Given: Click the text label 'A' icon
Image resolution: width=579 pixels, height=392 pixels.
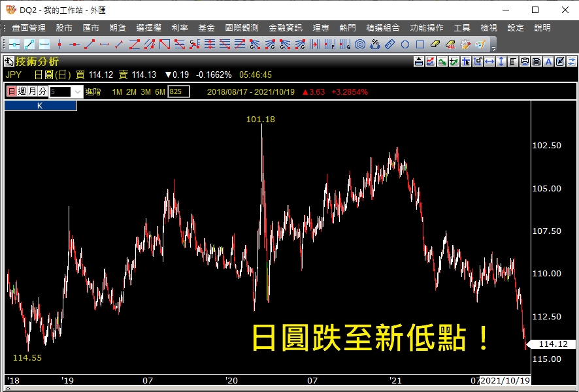Looking at the screenshot, I should tap(548, 61).
